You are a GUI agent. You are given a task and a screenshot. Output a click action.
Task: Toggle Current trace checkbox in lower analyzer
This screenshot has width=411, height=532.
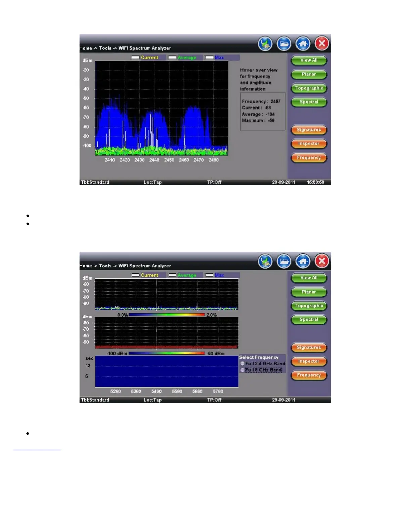[135, 275]
